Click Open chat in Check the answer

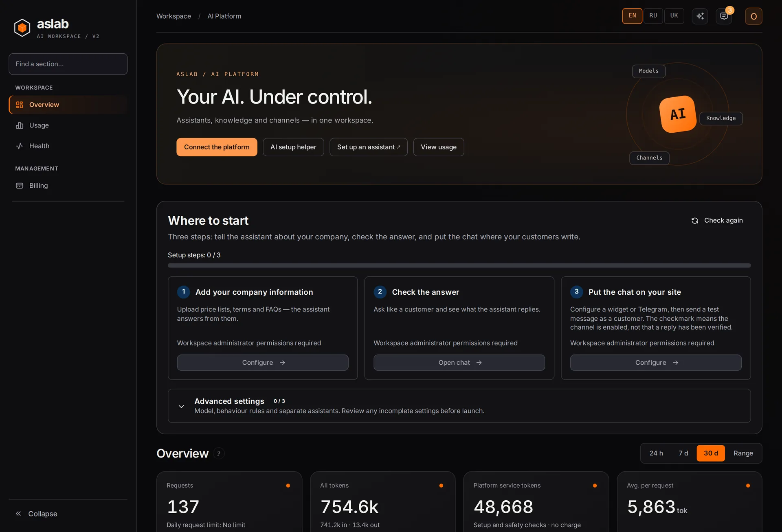(459, 363)
